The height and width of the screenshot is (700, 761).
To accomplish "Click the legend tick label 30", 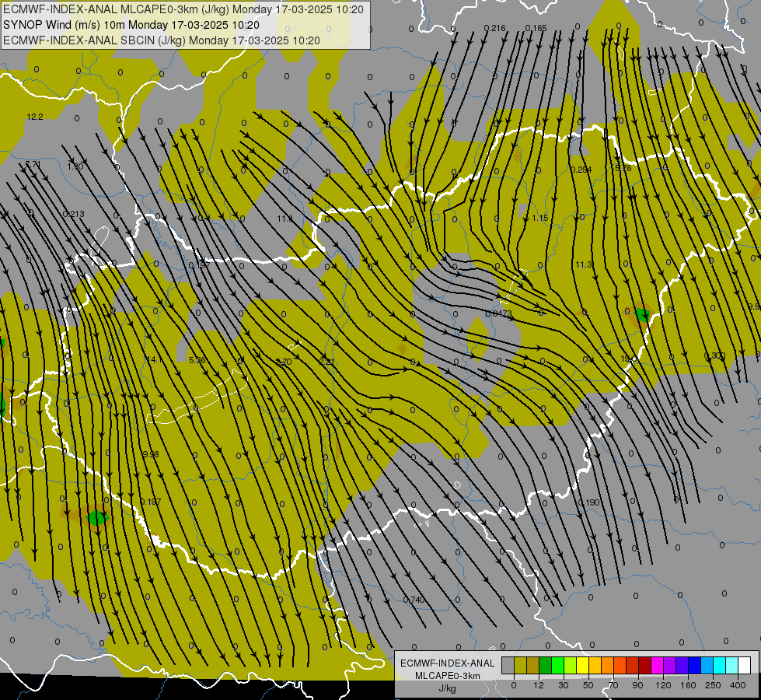I will click(563, 685).
